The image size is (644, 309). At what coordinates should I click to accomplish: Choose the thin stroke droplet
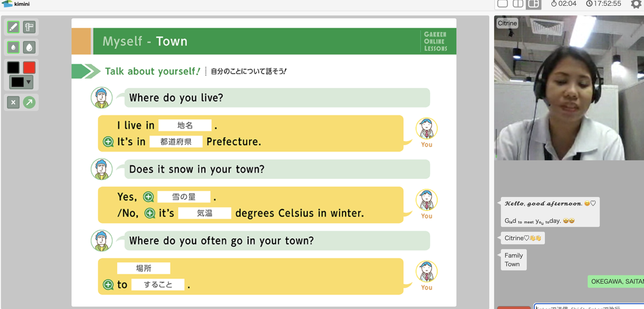click(13, 47)
